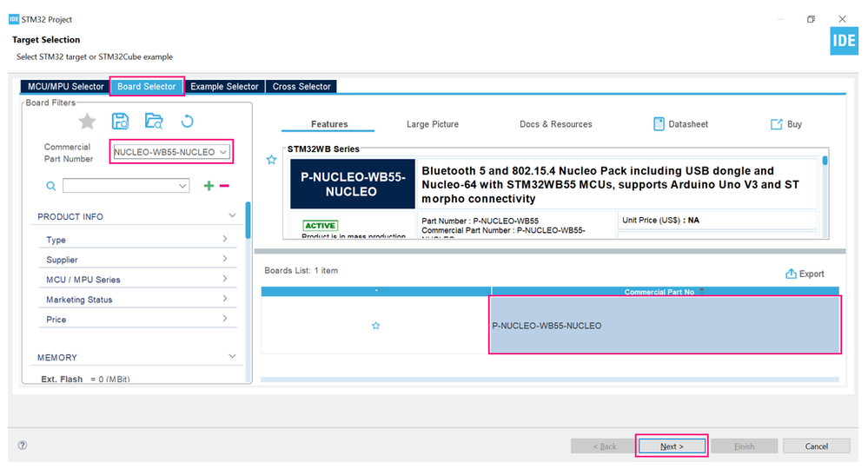Switch to Board Selector tab
The height and width of the screenshot is (469, 868).
pos(147,87)
